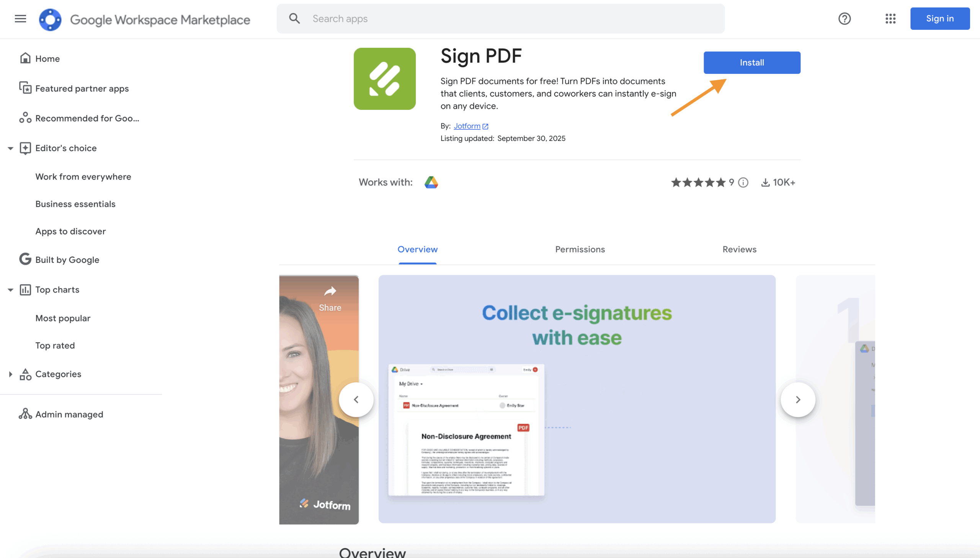The width and height of the screenshot is (980, 558).
Task: Click the Google Workspace Marketplace logo
Action: (50, 19)
